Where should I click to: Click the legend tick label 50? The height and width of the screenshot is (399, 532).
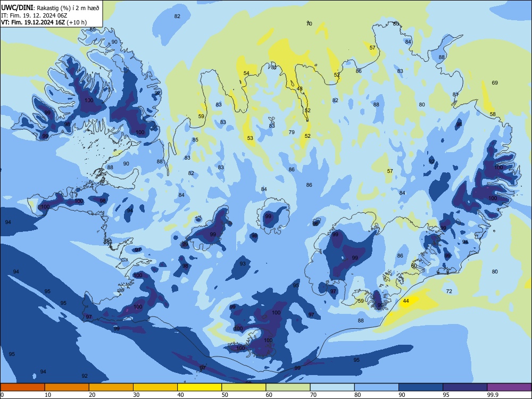click(225, 395)
